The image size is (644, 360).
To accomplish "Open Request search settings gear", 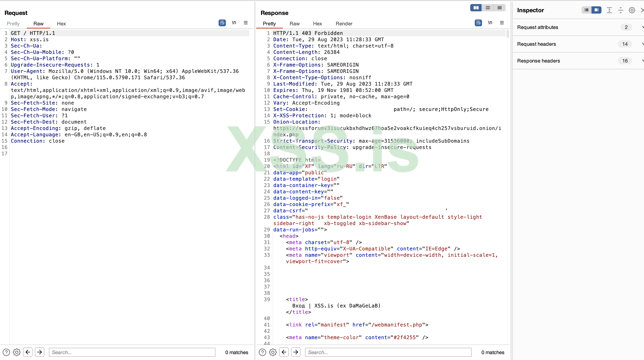I will point(17,352).
